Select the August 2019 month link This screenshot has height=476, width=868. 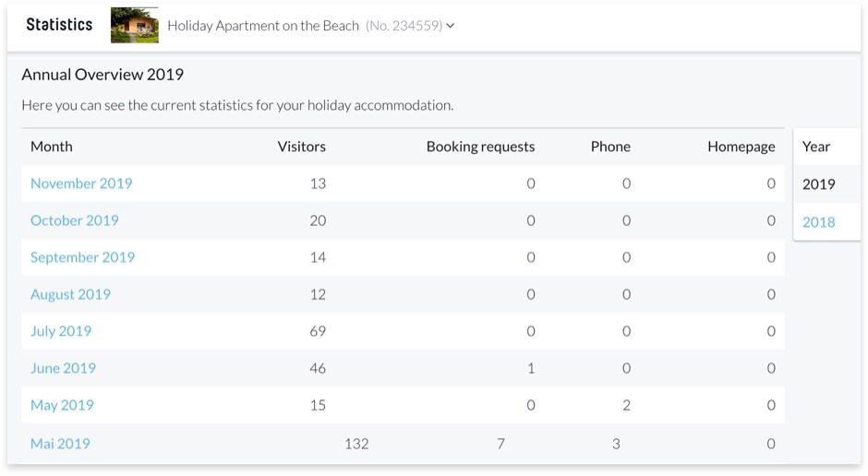[70, 294]
